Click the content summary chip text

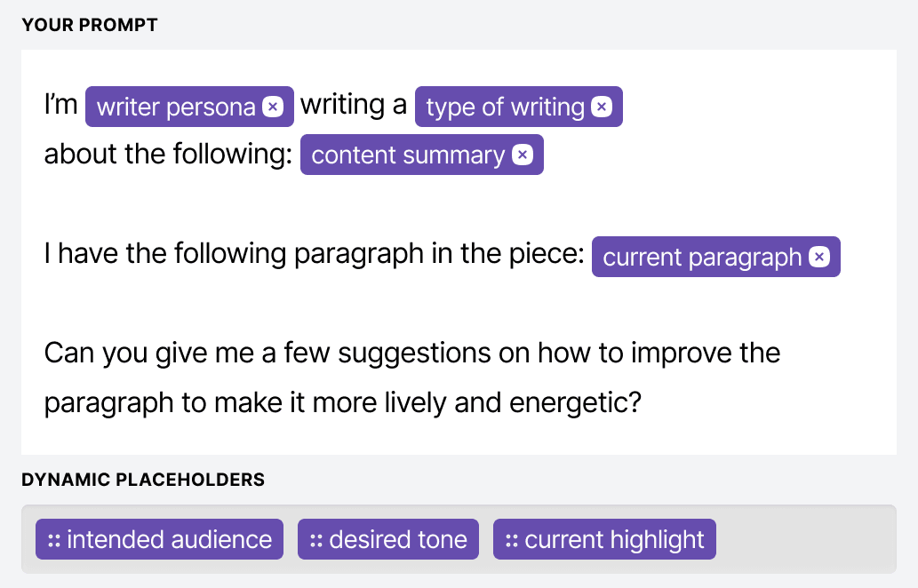click(408, 155)
